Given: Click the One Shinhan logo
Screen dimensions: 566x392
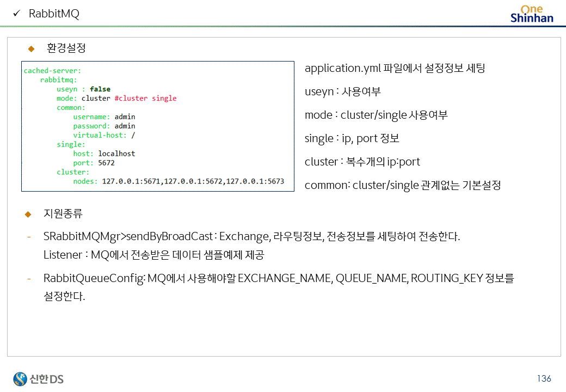Looking at the screenshot, I should (532, 14).
